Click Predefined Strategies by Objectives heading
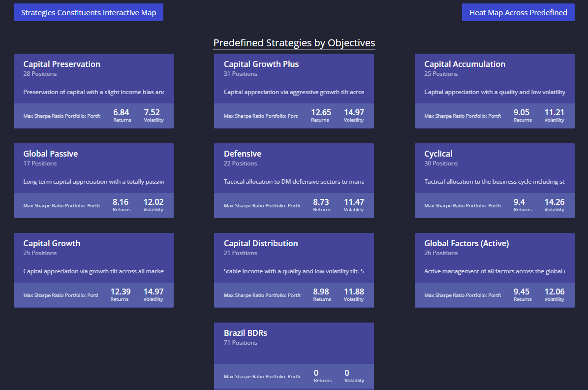 [x=294, y=43]
